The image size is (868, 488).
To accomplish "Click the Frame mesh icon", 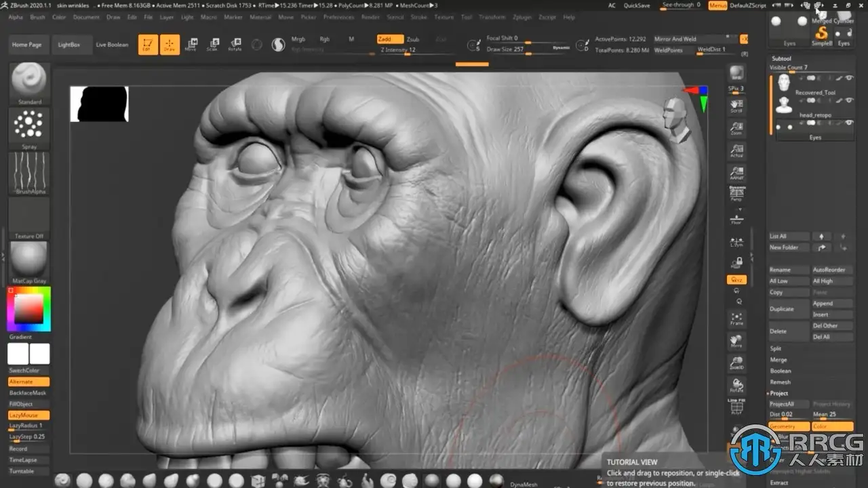I will click(x=736, y=319).
